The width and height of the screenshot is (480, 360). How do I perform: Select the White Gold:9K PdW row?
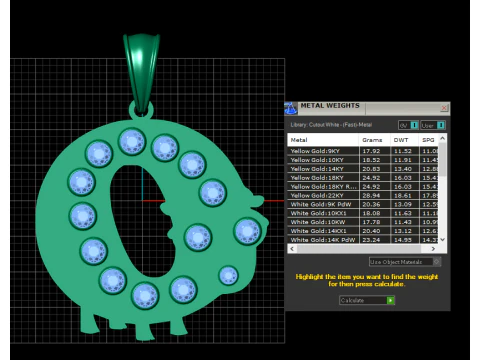click(363, 204)
